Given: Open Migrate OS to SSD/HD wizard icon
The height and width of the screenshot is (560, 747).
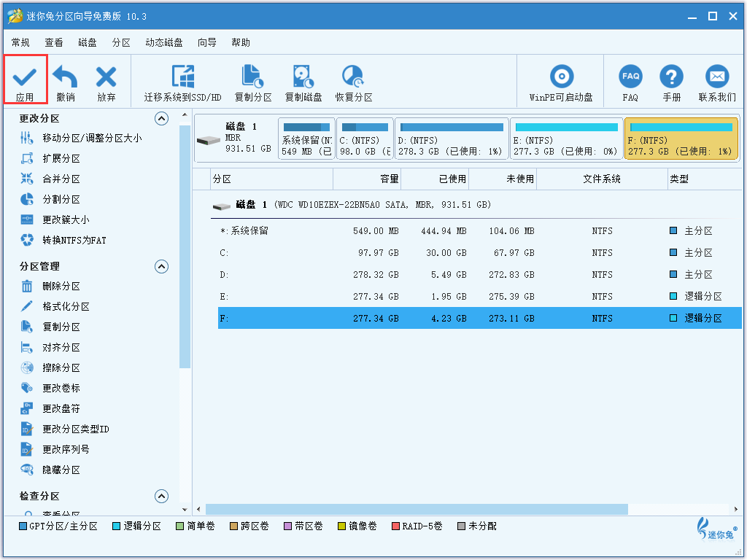Looking at the screenshot, I should (183, 76).
